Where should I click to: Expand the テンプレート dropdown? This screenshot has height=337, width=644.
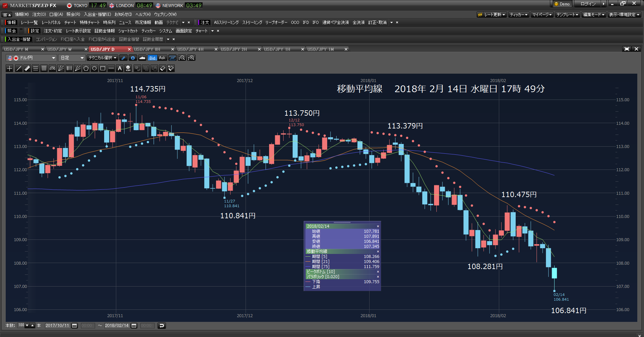pos(567,15)
